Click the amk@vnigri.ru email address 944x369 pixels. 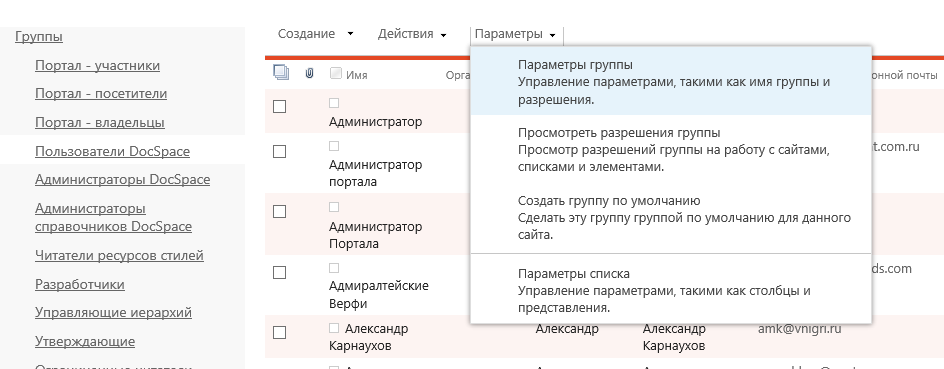tap(800, 329)
